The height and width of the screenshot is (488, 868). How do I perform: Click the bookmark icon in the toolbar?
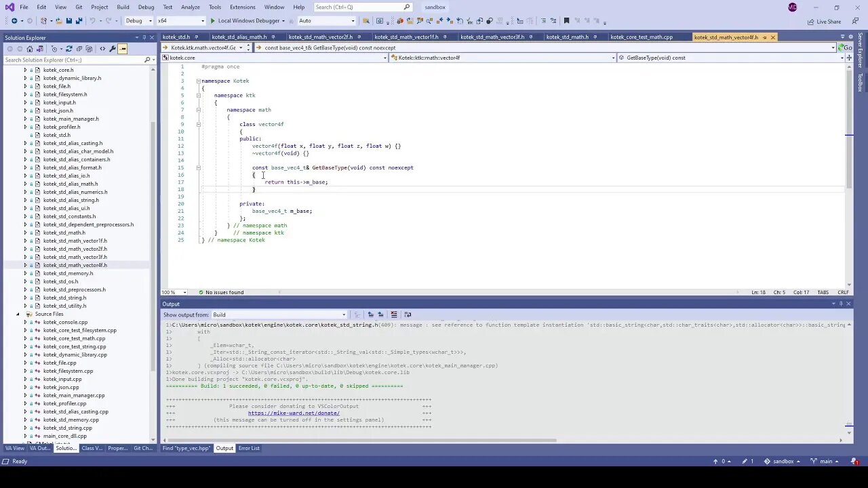point(566,21)
